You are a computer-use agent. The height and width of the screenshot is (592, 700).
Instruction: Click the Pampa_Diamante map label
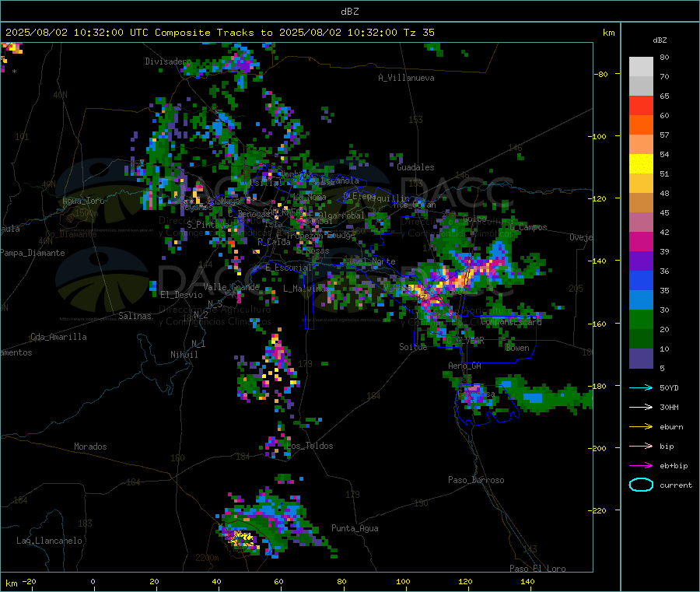tap(33, 253)
